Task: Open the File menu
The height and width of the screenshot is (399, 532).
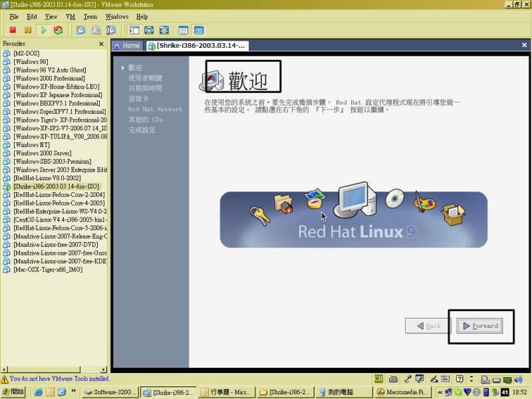Action: (x=14, y=17)
